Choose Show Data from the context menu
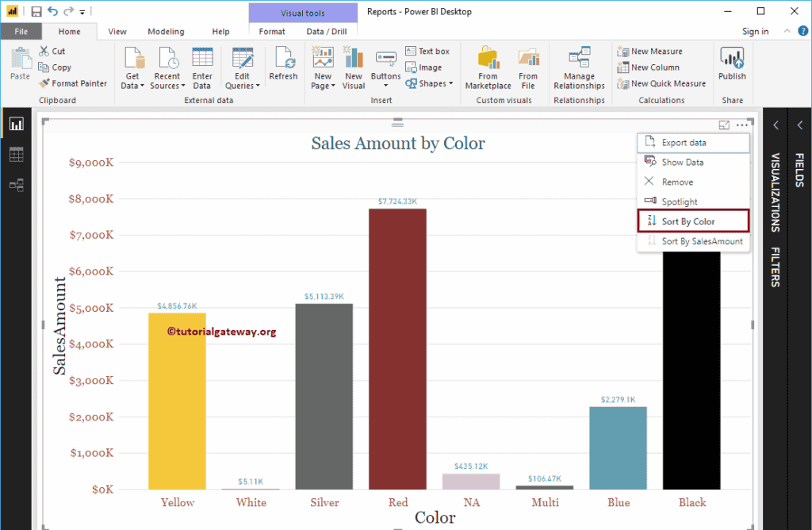Image resolution: width=812 pixels, height=530 pixels. point(693,162)
